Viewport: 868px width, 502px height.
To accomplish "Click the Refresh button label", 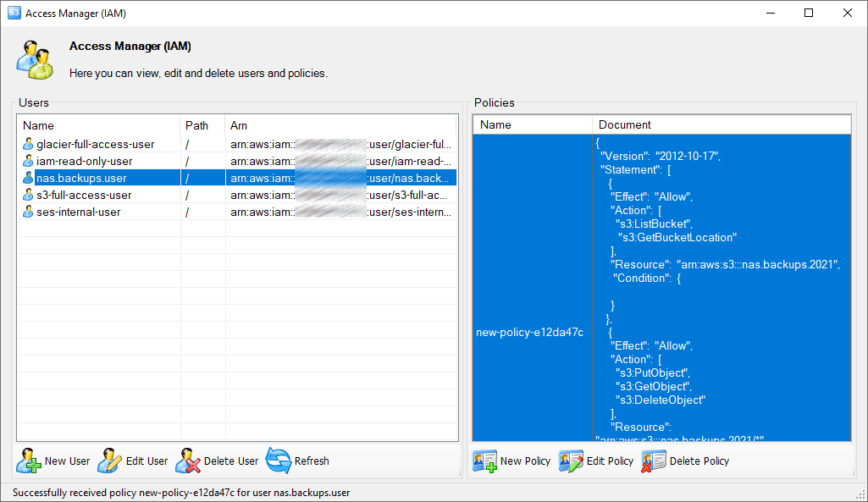I will click(x=312, y=461).
